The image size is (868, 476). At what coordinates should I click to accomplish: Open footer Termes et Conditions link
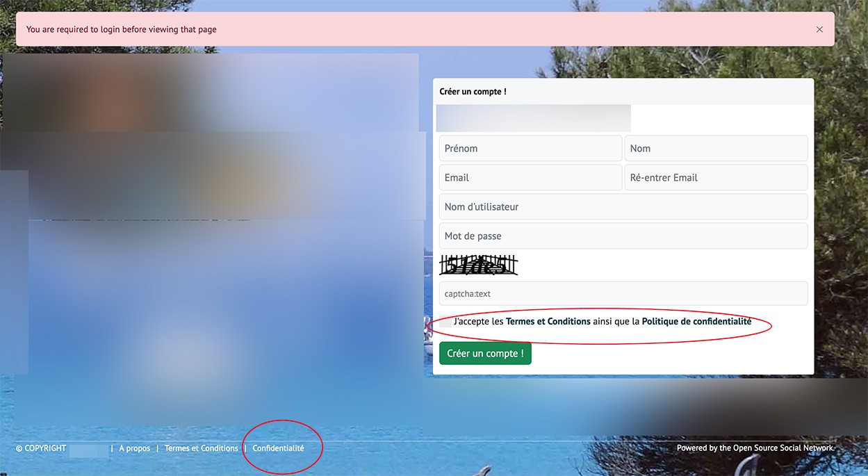pyautogui.click(x=201, y=448)
